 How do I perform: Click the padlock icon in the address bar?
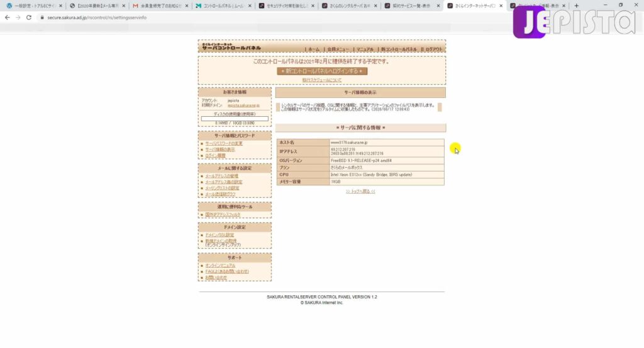[42, 18]
